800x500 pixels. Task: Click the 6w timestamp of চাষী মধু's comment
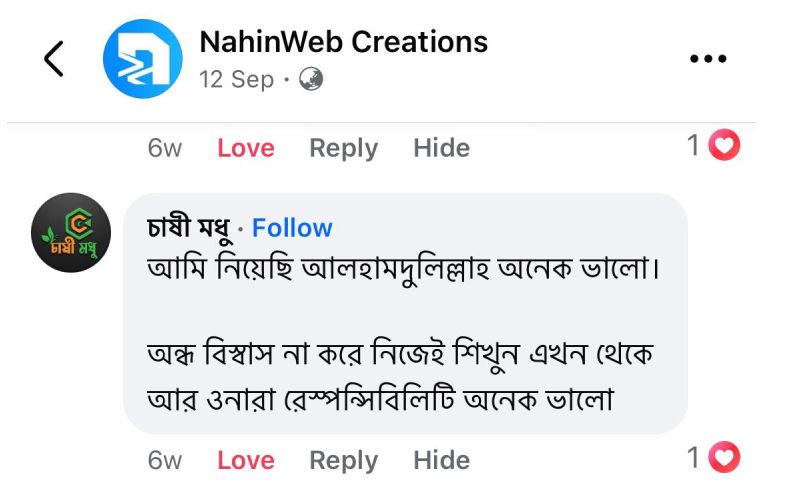click(x=165, y=460)
